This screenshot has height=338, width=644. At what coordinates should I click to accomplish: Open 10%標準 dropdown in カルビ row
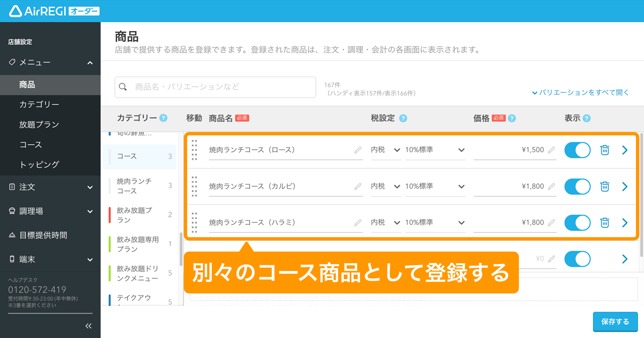pyautogui.click(x=435, y=186)
